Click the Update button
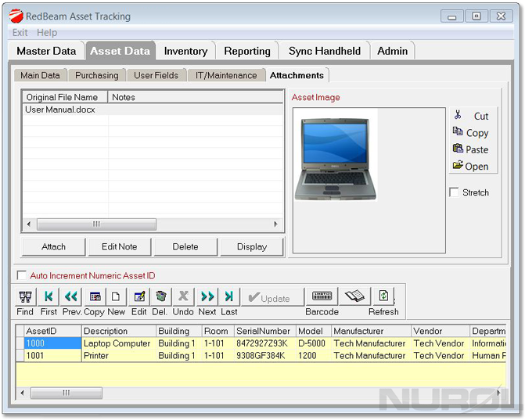525x420 pixels. pos(273,296)
